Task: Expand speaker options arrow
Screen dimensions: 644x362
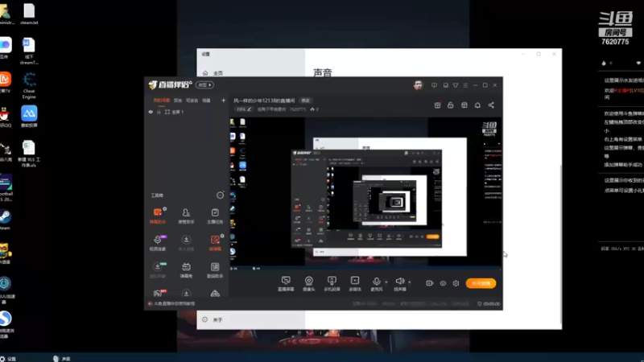Action: coord(410,282)
